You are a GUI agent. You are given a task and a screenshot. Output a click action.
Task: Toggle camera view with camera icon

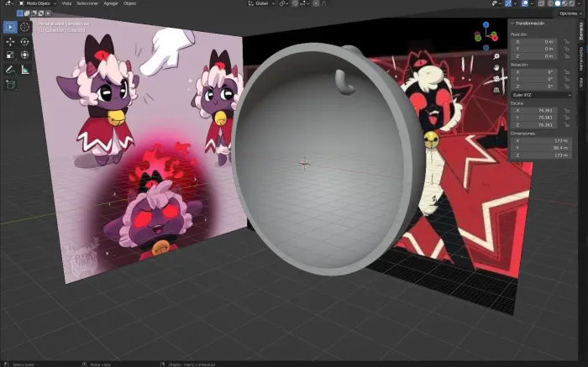pos(496,79)
